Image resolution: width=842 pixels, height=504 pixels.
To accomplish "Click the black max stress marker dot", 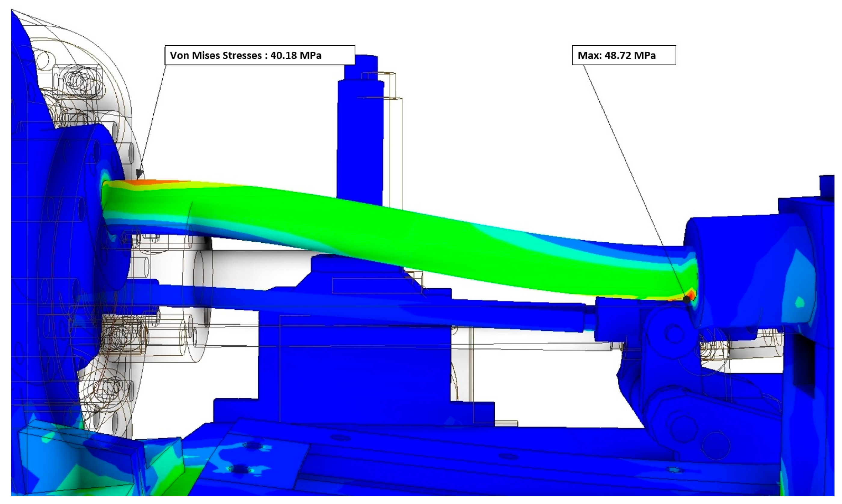I will pos(687,299).
